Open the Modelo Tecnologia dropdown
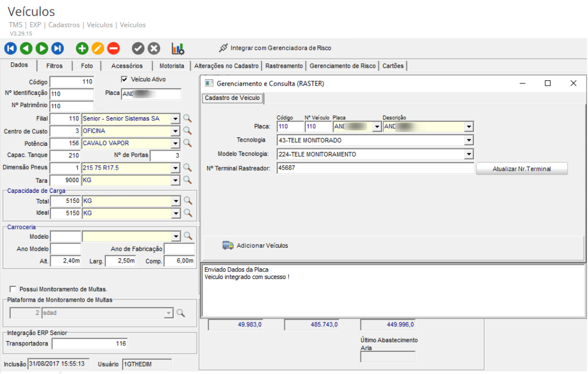588x374 pixels. (x=469, y=154)
